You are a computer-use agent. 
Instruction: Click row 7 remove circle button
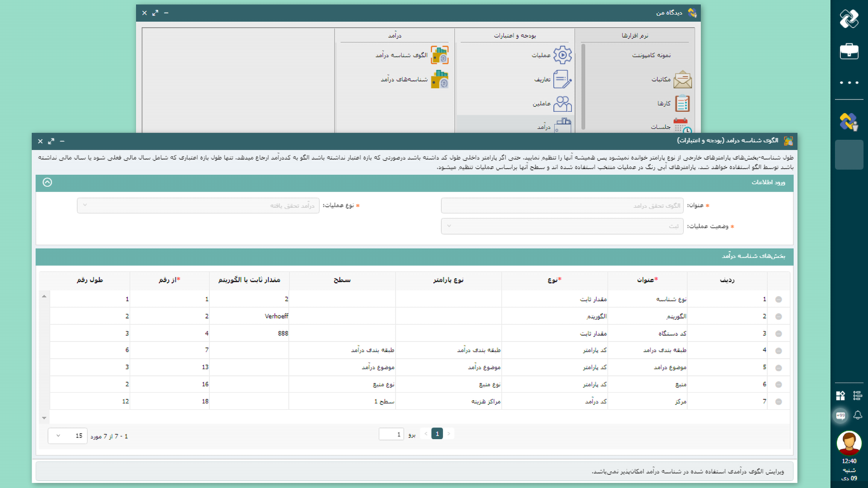point(778,402)
